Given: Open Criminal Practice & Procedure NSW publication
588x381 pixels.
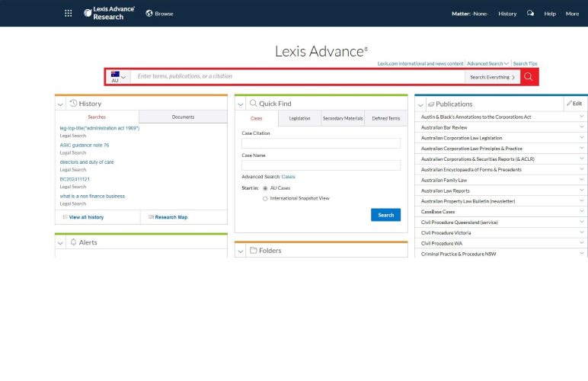Looking at the screenshot, I should click(x=459, y=254).
